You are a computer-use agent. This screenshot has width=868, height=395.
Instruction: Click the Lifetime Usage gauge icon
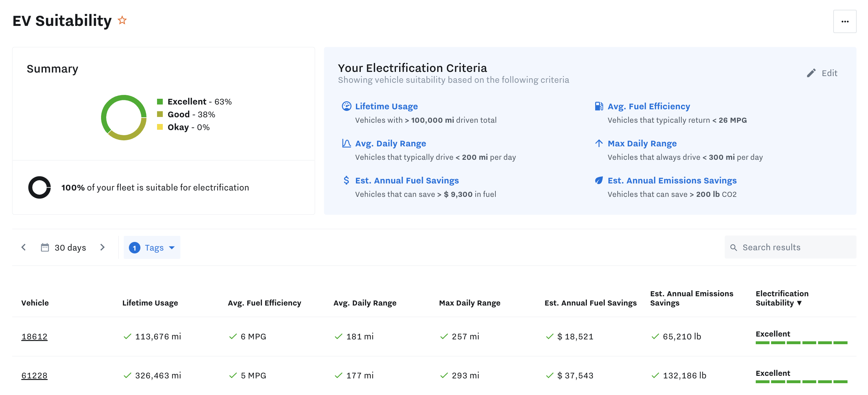click(x=346, y=106)
